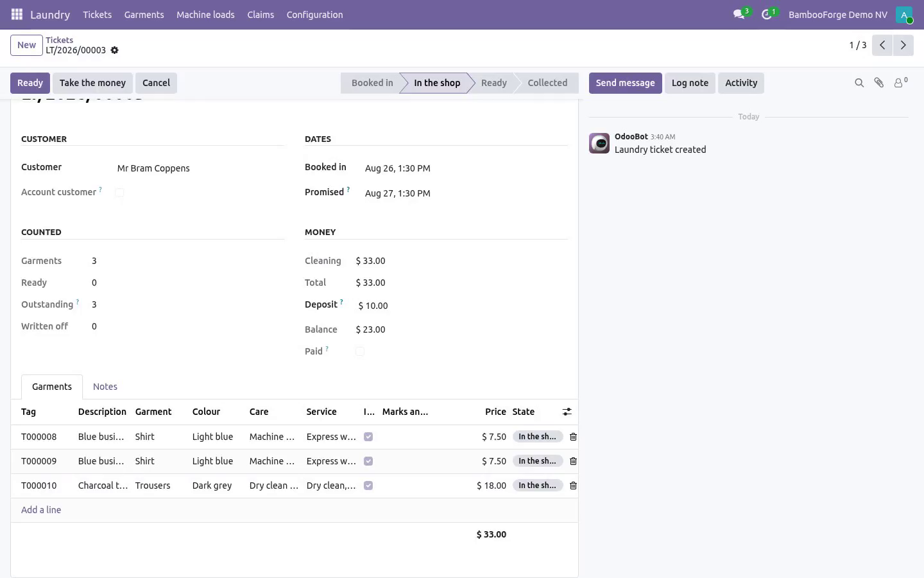Go to the previous ticket record
The width and height of the screenshot is (924, 578).
tap(882, 45)
